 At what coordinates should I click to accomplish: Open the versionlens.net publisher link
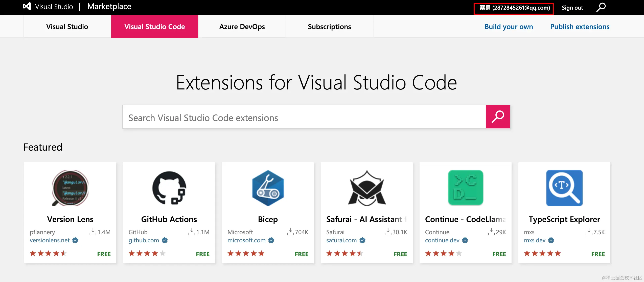[50, 240]
